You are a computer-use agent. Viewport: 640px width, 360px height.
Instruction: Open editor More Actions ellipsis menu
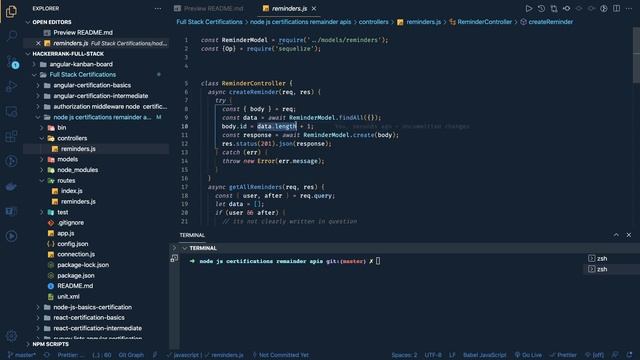(x=629, y=8)
